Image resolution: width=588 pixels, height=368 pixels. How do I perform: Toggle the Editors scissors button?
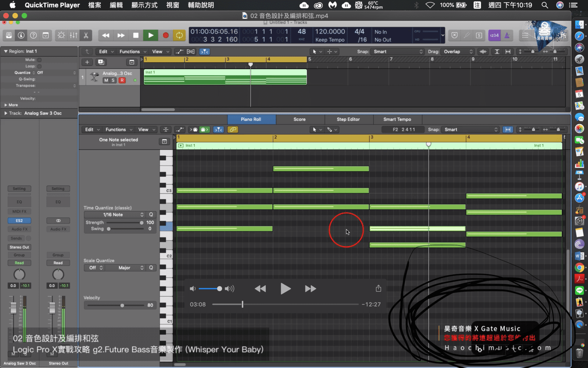tap(86, 35)
